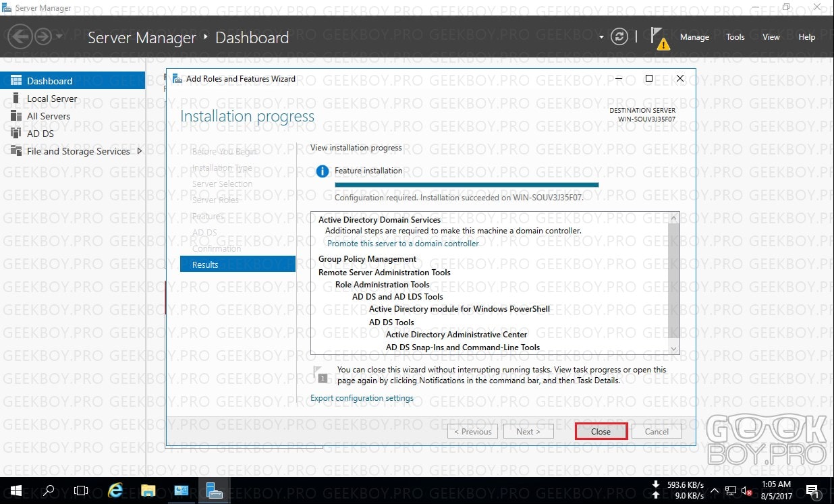This screenshot has height=504, width=834.
Task: Select 'Active Directory Administrative Center' entry
Action: (x=456, y=335)
